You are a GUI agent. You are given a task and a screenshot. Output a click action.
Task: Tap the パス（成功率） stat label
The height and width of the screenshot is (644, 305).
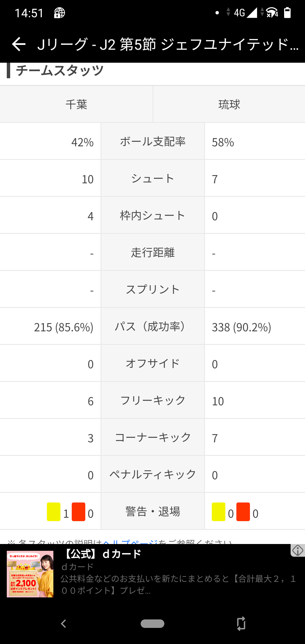[x=153, y=326]
